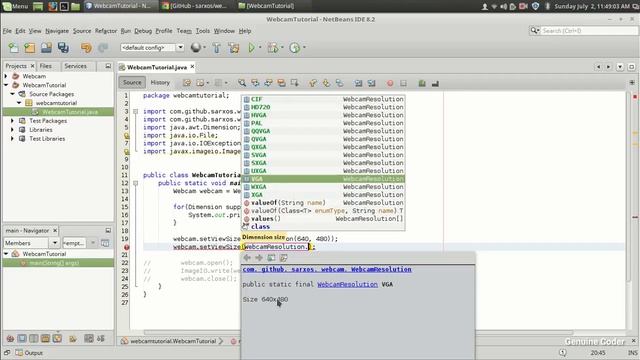Open the Output panel button
This screenshot has width=640, height=360.
29,353
